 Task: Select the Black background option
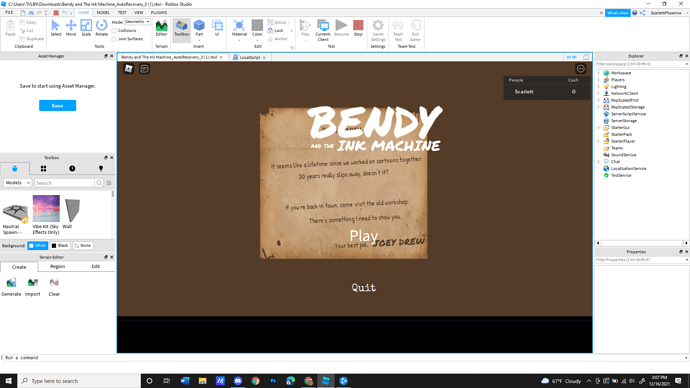pyautogui.click(x=60, y=245)
